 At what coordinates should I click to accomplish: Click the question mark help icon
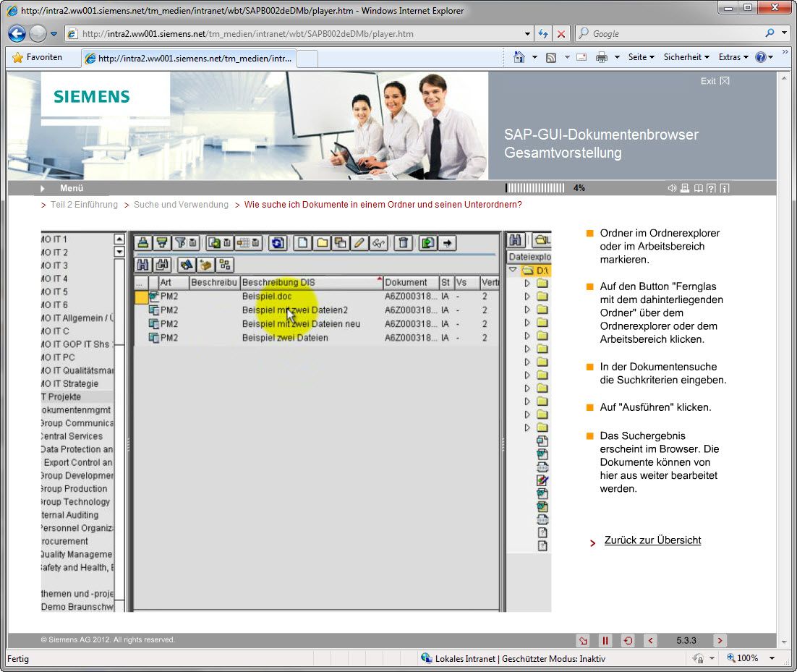[x=711, y=188]
